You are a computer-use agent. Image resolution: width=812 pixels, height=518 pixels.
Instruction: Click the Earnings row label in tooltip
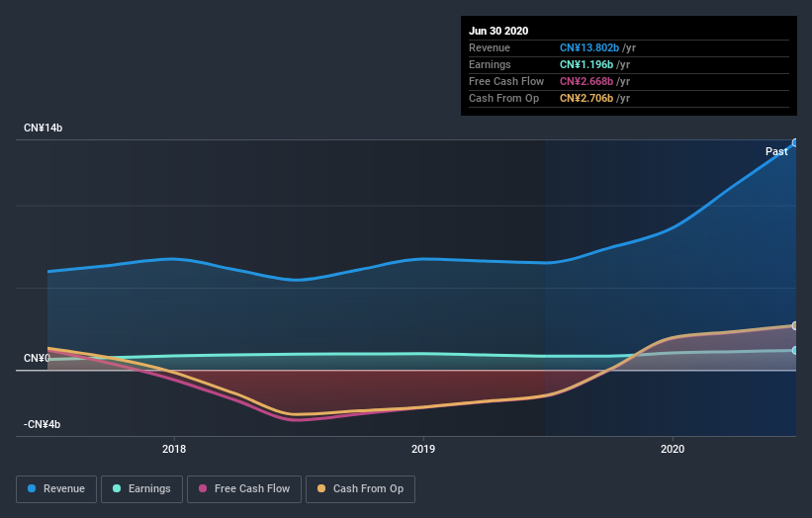tap(490, 64)
